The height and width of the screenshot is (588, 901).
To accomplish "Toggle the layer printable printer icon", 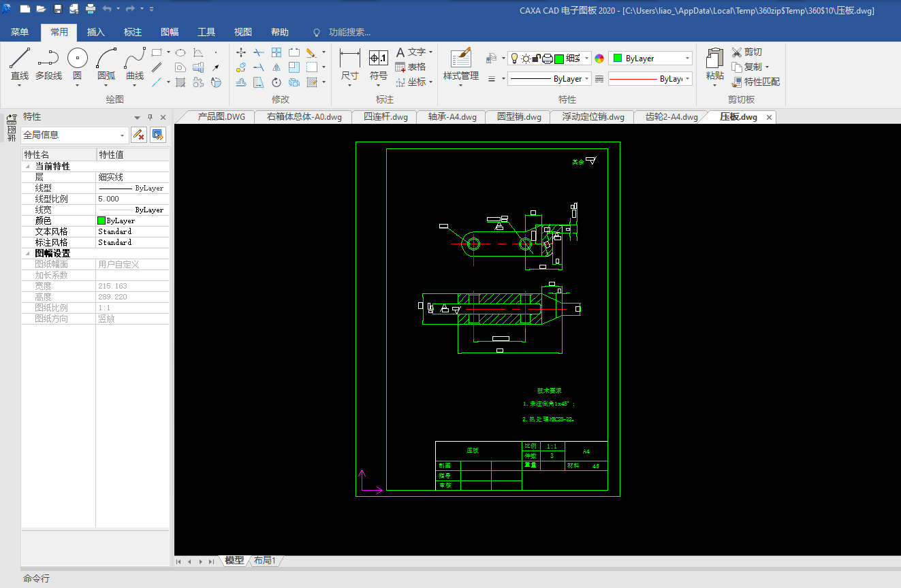I will point(547,59).
